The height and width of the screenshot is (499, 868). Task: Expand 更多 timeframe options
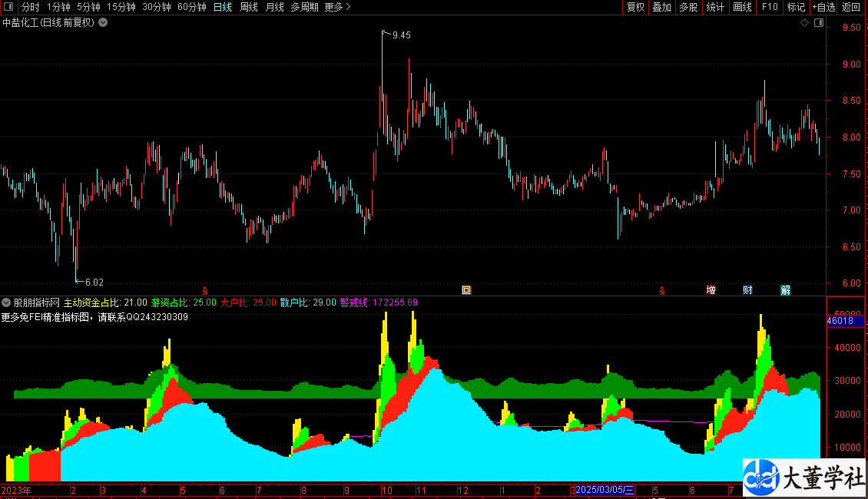coord(337,7)
